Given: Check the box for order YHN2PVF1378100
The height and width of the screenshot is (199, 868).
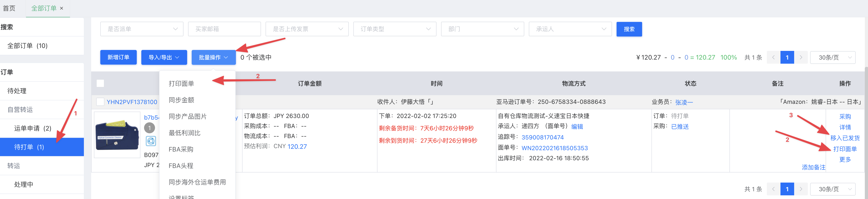Looking at the screenshot, I should (x=100, y=102).
